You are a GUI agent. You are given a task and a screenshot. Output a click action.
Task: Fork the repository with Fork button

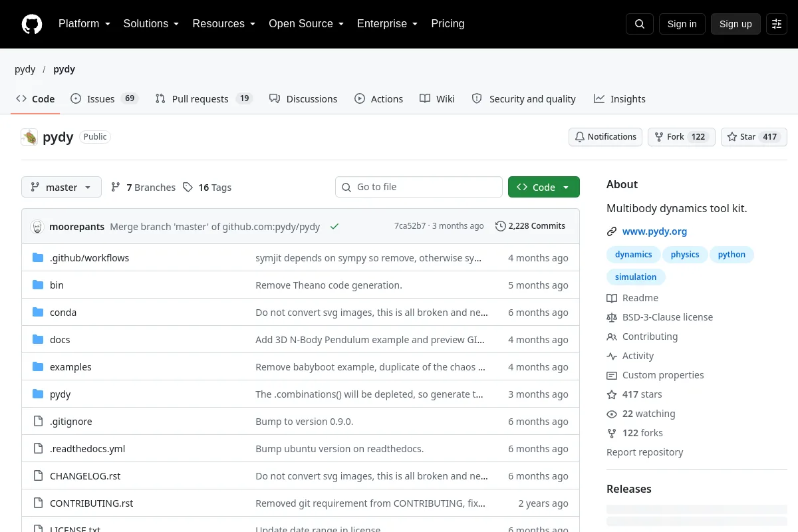coord(681,137)
